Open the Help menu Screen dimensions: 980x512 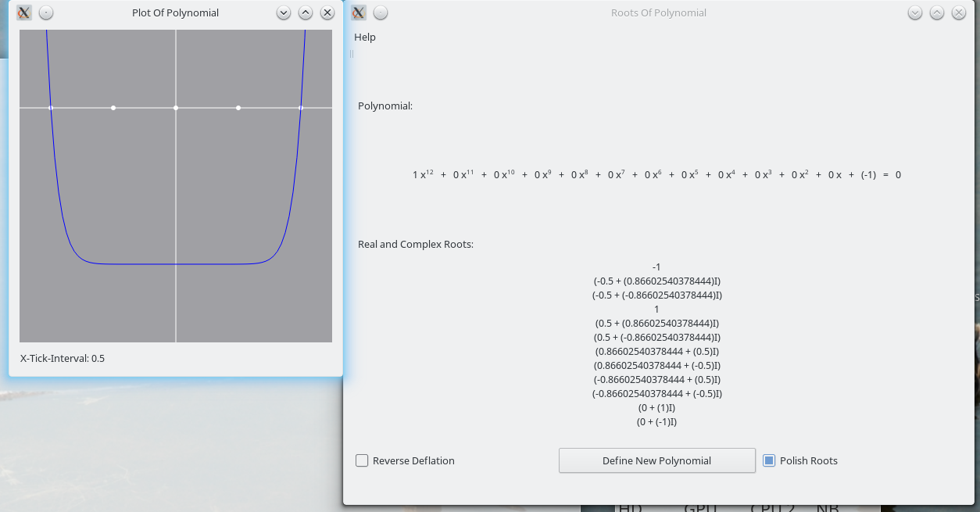[x=365, y=37]
